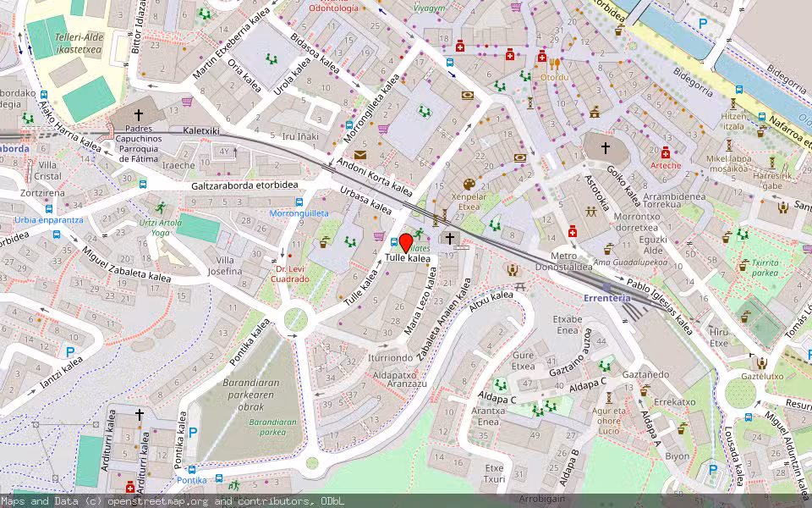
Task: Click the Lousada kalea street label
Action: click(x=734, y=456)
